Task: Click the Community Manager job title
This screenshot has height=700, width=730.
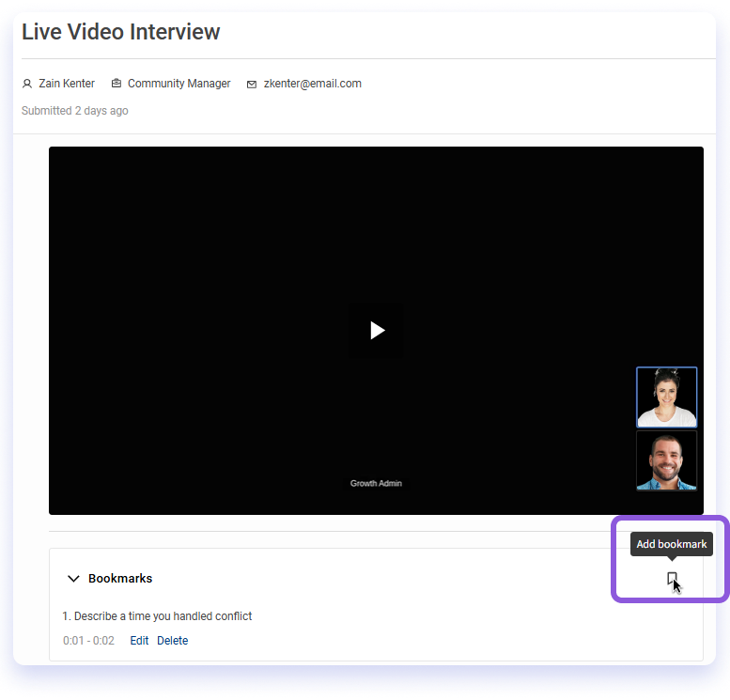Action: [179, 84]
